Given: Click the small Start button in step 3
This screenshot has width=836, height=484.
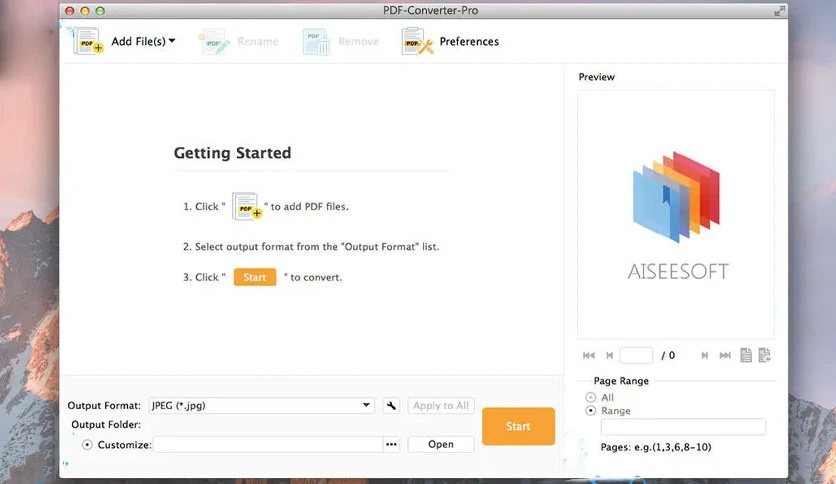Looking at the screenshot, I should [255, 277].
